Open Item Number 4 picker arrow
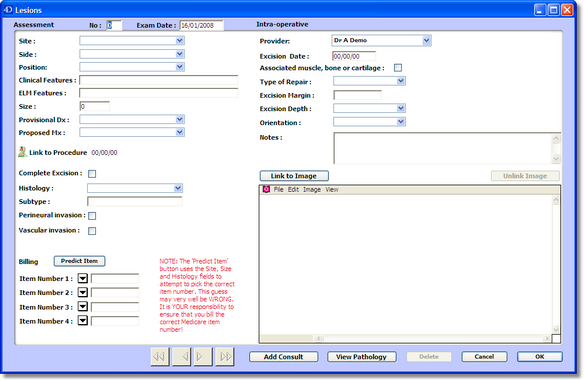 (x=83, y=321)
